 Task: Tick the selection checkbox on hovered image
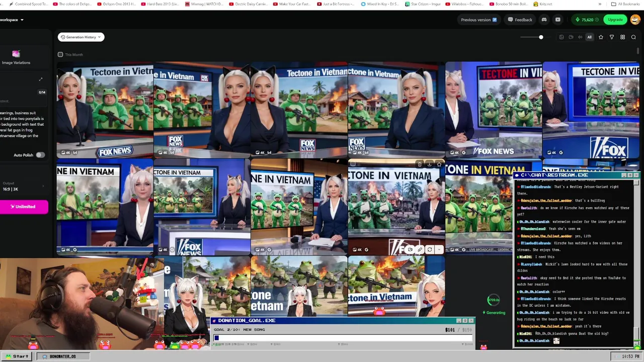[353, 164]
